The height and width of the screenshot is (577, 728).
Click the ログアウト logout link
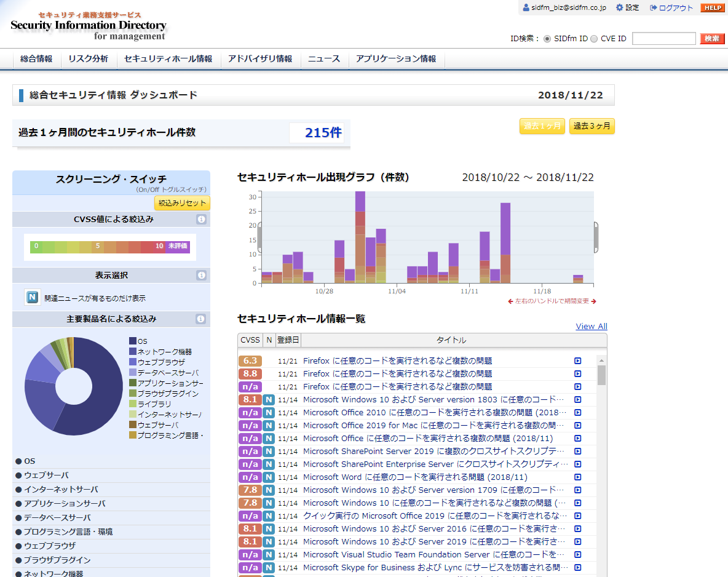[x=671, y=7]
